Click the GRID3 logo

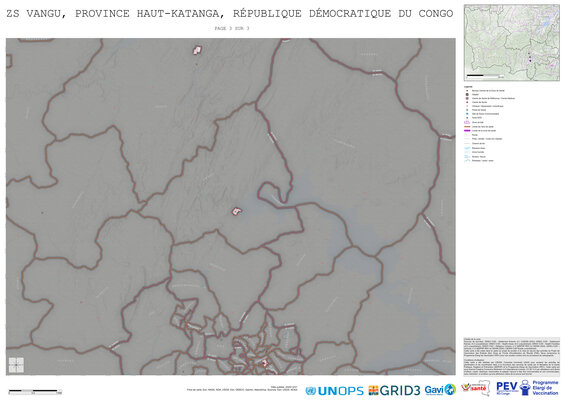(x=394, y=391)
